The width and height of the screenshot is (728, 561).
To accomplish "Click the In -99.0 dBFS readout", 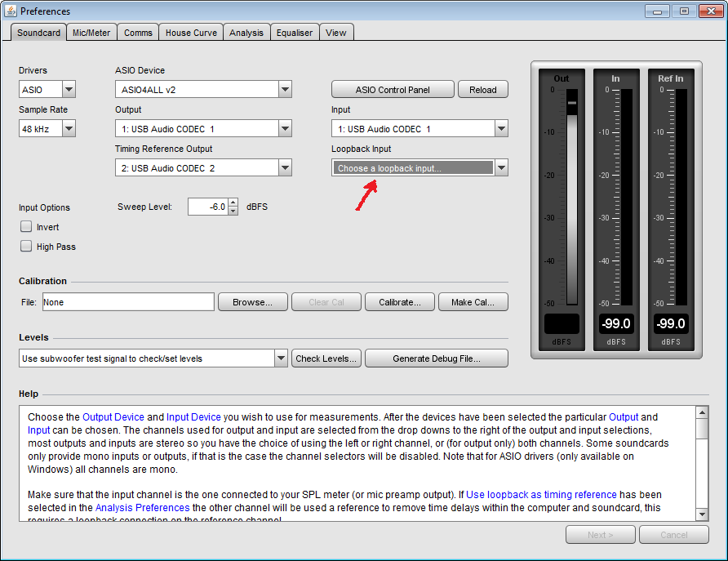I will [x=616, y=323].
